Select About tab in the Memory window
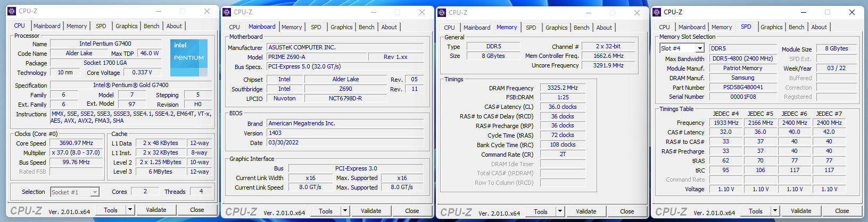The image size is (868, 222). [604, 28]
